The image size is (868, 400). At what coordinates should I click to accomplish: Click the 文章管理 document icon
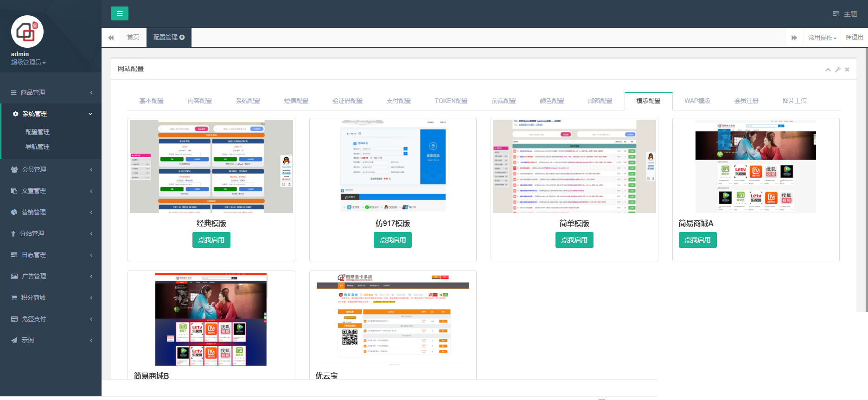click(14, 191)
